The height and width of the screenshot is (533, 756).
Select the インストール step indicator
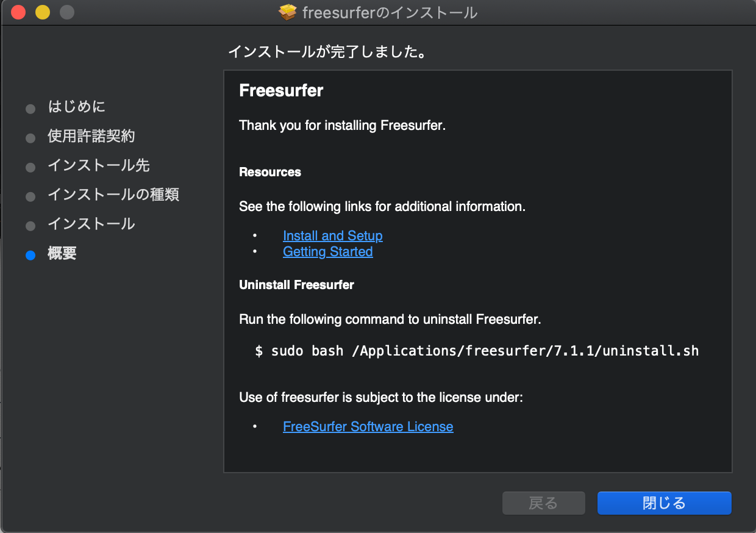coord(91,225)
